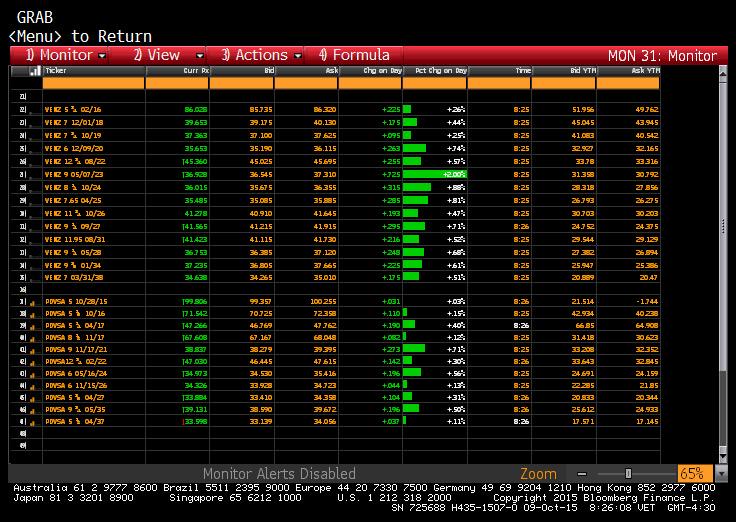Screen dimensions: 736x522
Task: Click orange filter field under Ask YTM
Action: [629, 83]
